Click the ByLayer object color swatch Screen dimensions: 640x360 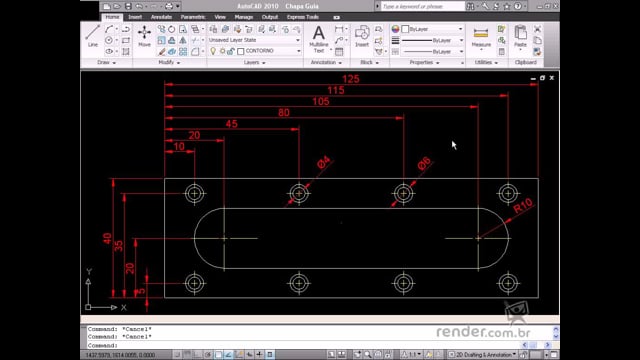click(405, 29)
